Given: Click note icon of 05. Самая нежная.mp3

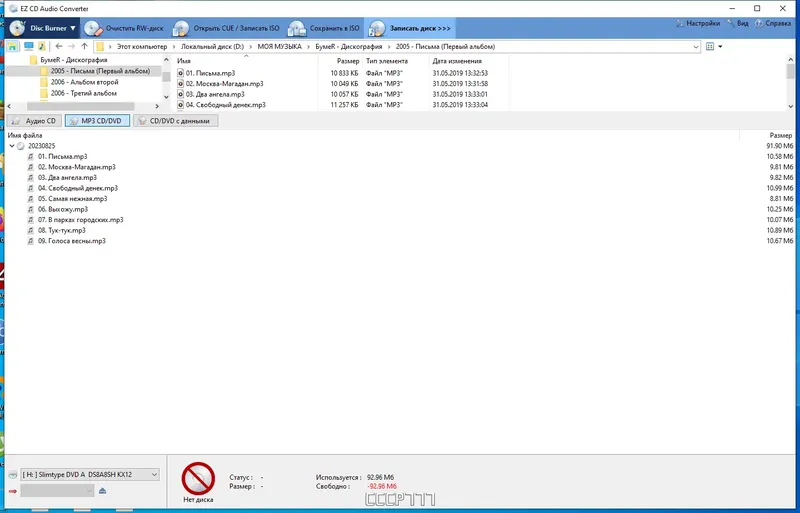Looking at the screenshot, I should pyautogui.click(x=31, y=199).
